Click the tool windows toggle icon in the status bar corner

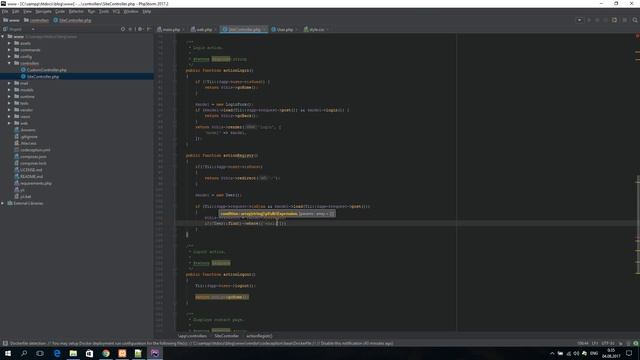tap(5, 343)
